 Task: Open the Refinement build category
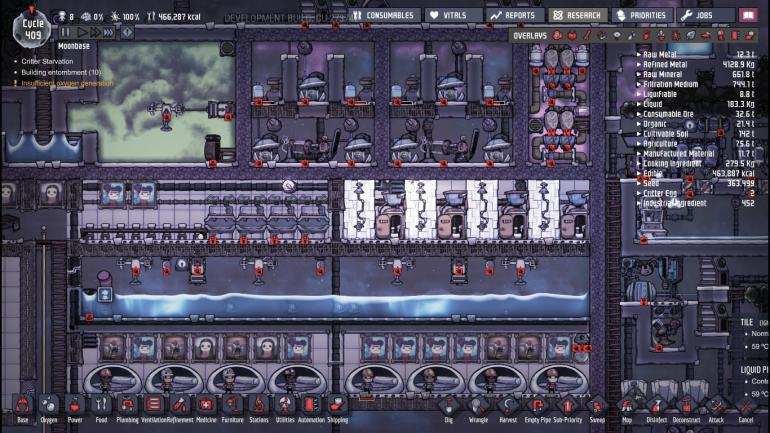tap(180, 408)
